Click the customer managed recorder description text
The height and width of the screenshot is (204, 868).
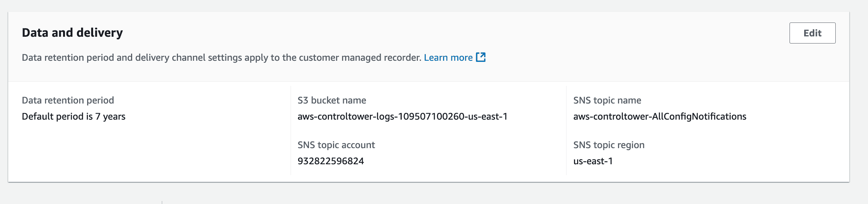click(222, 57)
